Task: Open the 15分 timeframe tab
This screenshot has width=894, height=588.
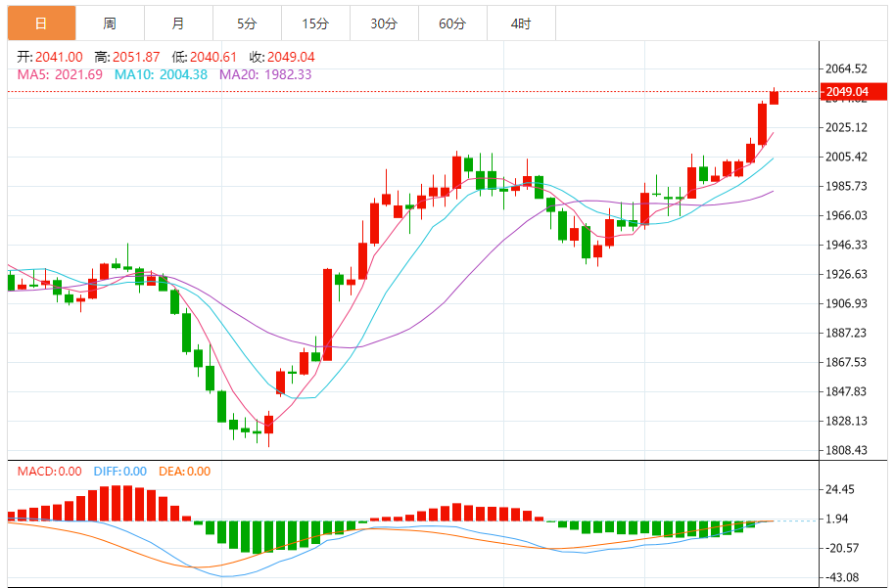Action: (315, 23)
